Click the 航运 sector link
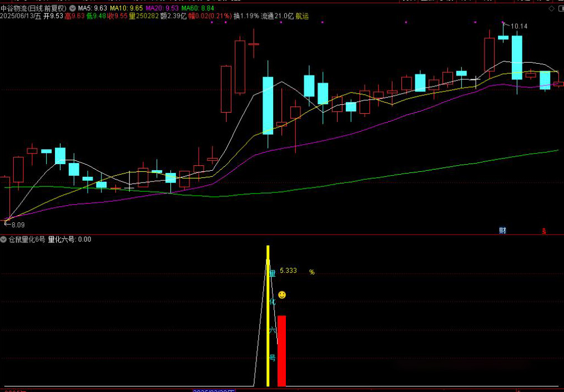 (x=302, y=17)
